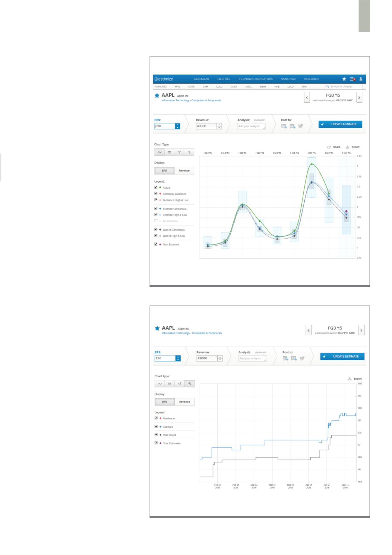Open trending ticker BBRY
The image size is (392, 555).
(263, 87)
